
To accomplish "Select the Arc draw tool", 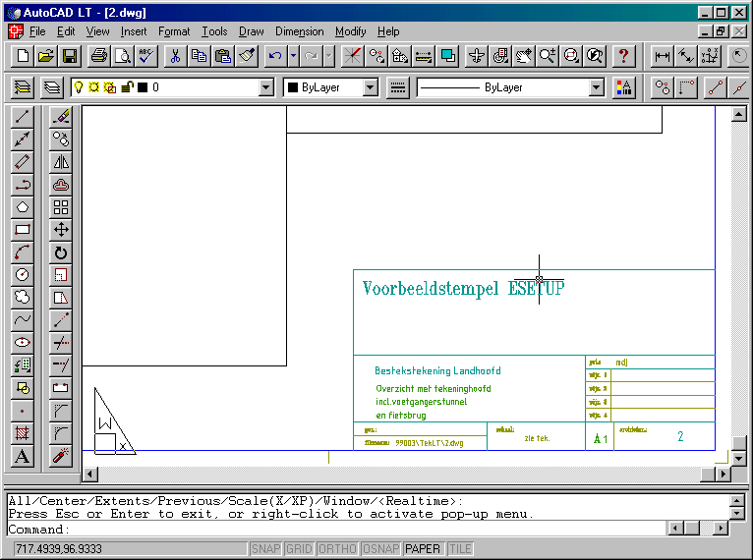I will point(22,252).
